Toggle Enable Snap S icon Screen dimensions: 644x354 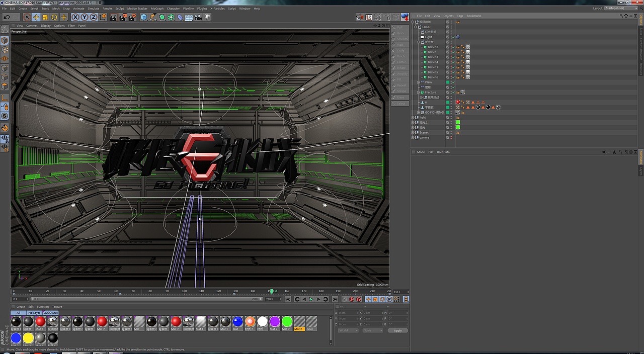click(x=5, y=116)
